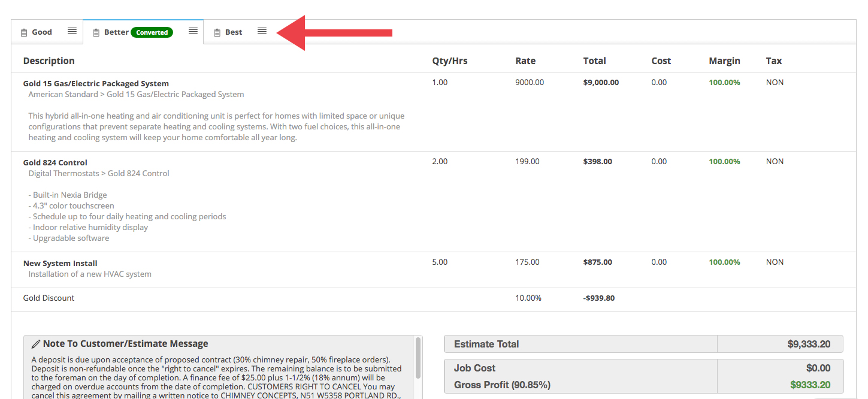
Task: Click the note box vertical scrollbar
Action: [418, 359]
